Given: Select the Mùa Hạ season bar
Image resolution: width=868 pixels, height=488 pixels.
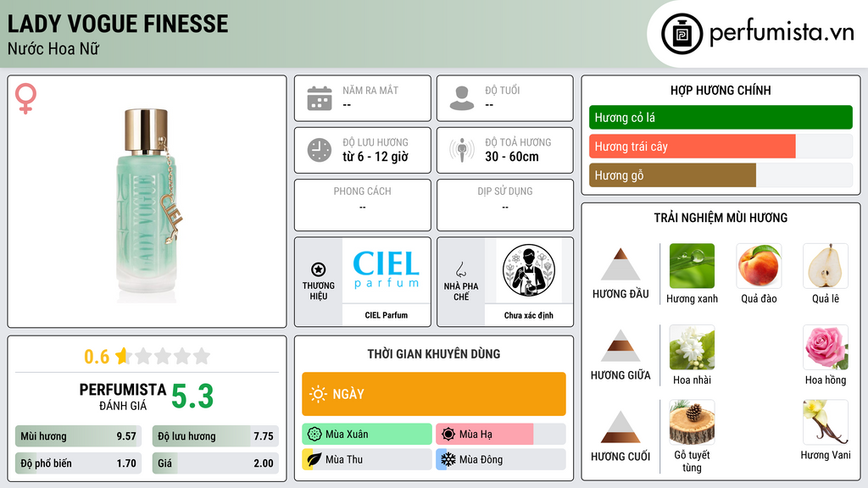Looking at the screenshot, I should tap(500, 435).
